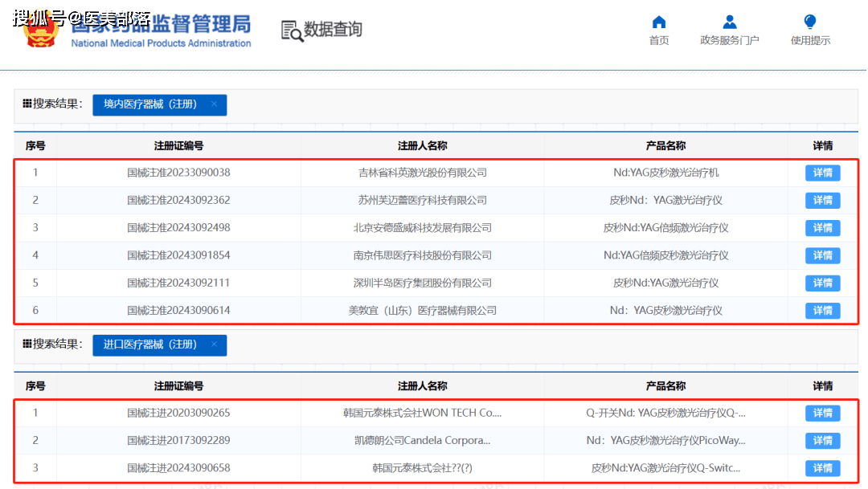Open the 政务服务门户 person icon
Image resolution: width=868 pixels, height=489 pixels.
pos(729,22)
